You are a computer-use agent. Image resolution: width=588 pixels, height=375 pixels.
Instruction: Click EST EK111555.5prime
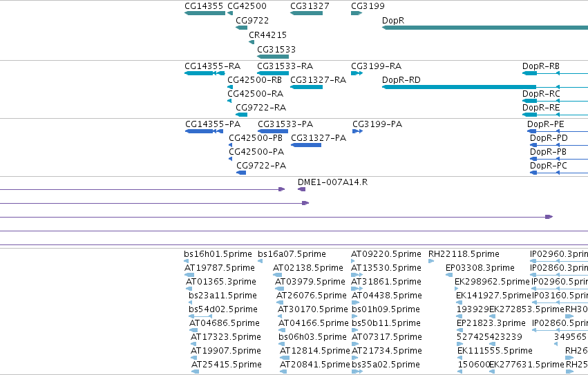point(460,358)
